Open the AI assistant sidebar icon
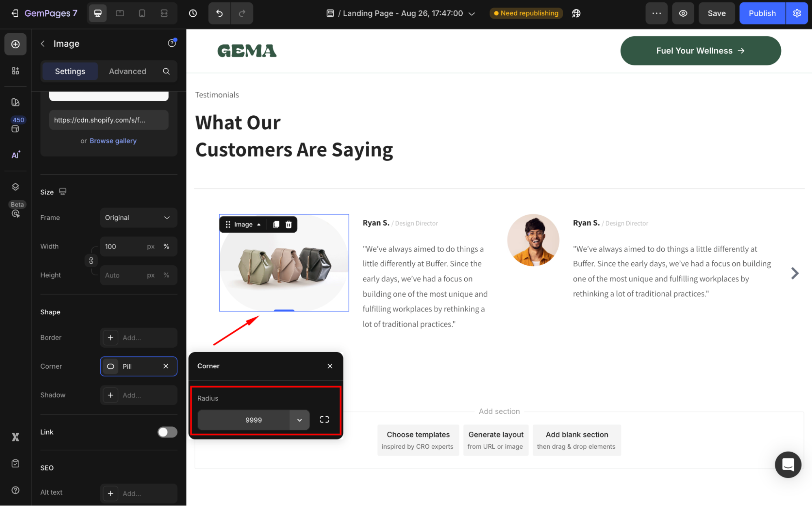The image size is (812, 506). (15, 155)
